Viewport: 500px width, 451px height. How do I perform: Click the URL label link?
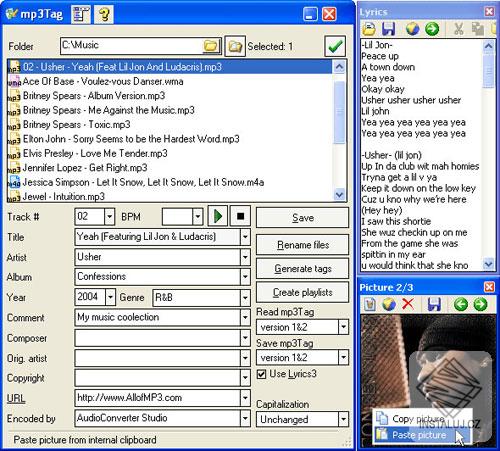coord(16,398)
